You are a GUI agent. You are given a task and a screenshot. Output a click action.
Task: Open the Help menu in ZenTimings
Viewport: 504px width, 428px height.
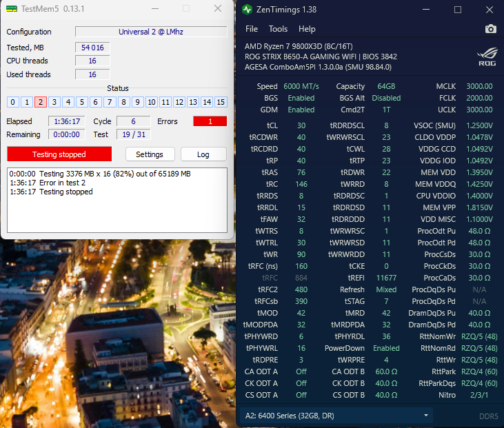click(307, 29)
